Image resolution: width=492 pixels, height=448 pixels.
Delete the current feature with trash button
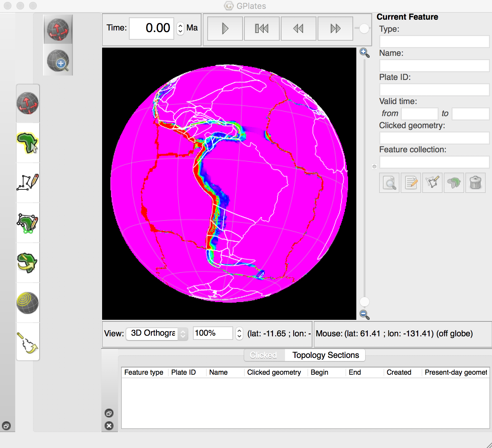476,183
